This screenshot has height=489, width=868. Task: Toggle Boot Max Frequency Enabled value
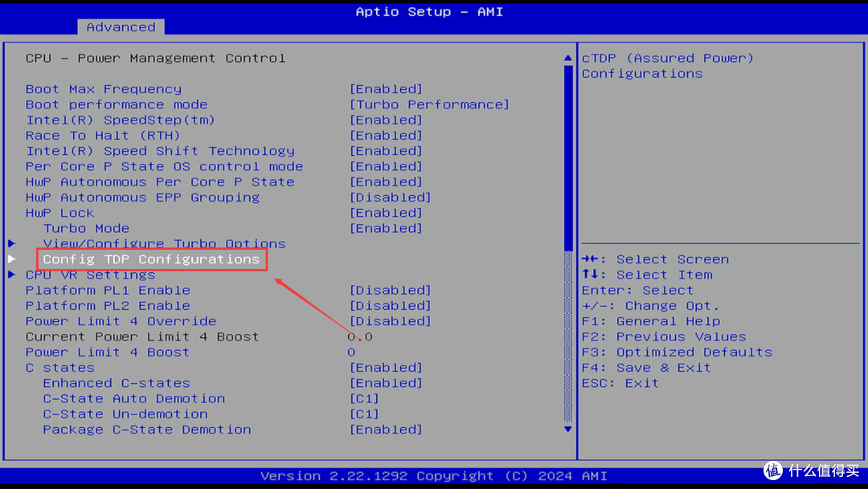pyautogui.click(x=386, y=89)
